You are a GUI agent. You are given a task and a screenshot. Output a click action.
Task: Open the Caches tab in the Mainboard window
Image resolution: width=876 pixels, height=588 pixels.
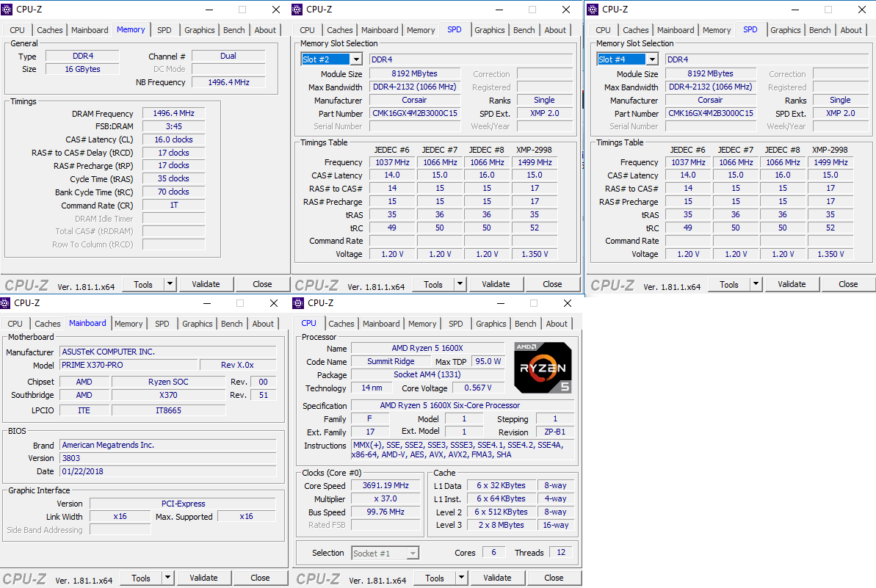pyautogui.click(x=48, y=324)
